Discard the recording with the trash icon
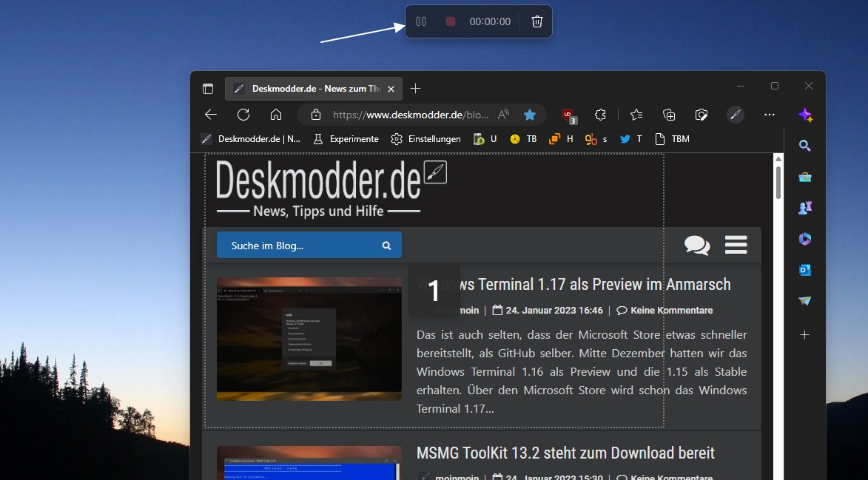This screenshot has height=480, width=868. click(x=537, y=21)
